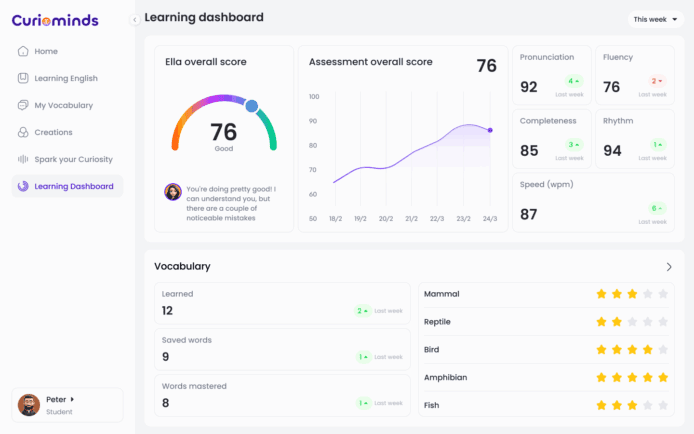Screen dimensions: 694x434
Task: Expand the Vocabulary section arrow
Action: click(x=669, y=267)
